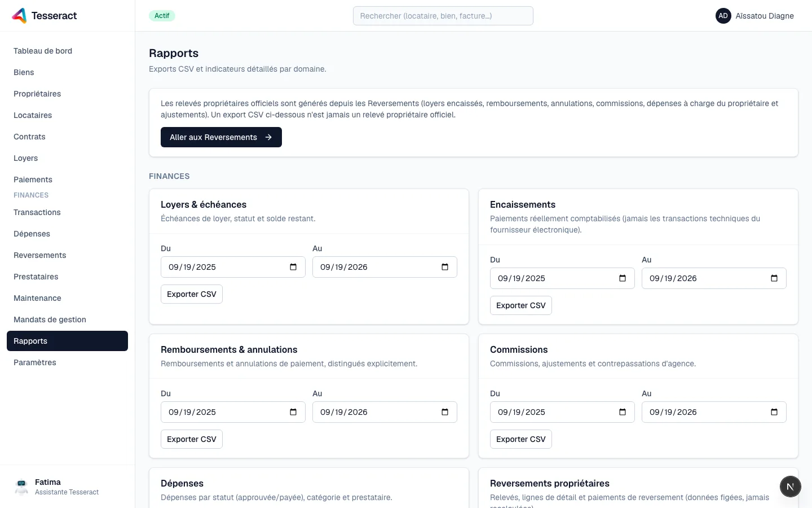Image resolution: width=812 pixels, height=508 pixels.
Task: Go to Paiements
Action: pyautogui.click(x=67, y=179)
